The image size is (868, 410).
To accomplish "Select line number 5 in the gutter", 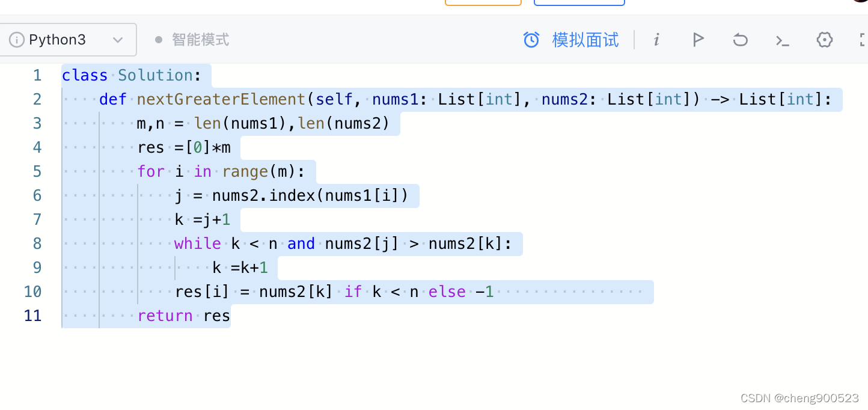I will click(37, 171).
